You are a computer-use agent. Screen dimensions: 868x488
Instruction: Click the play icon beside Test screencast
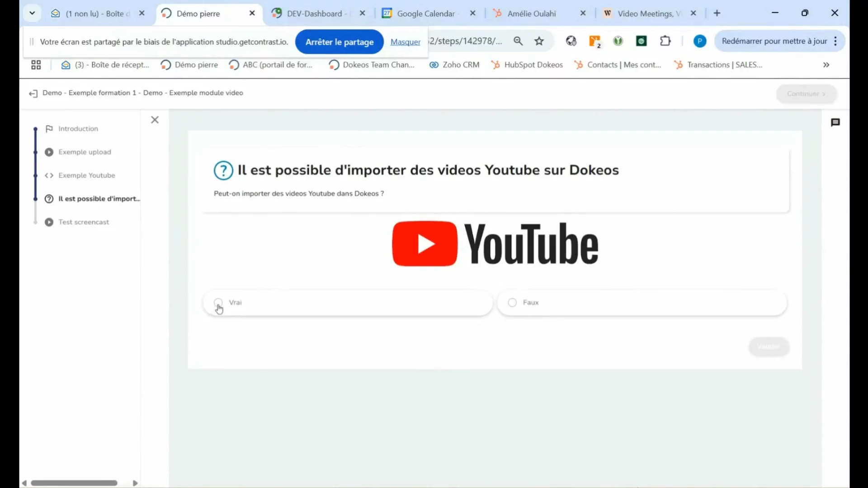[x=49, y=222]
